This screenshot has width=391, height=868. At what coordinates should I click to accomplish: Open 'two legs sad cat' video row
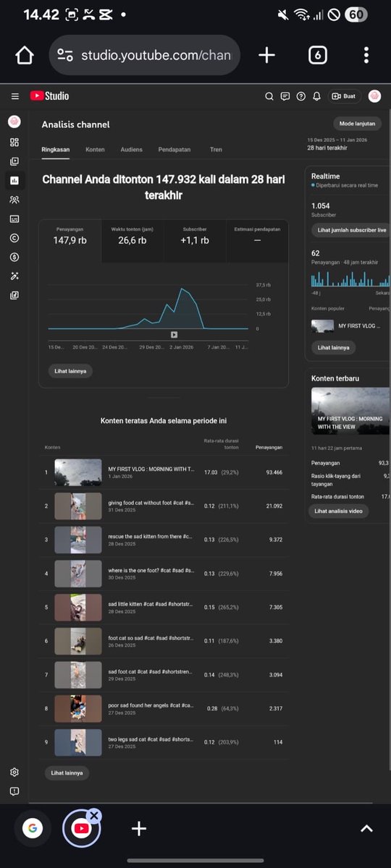click(x=166, y=742)
